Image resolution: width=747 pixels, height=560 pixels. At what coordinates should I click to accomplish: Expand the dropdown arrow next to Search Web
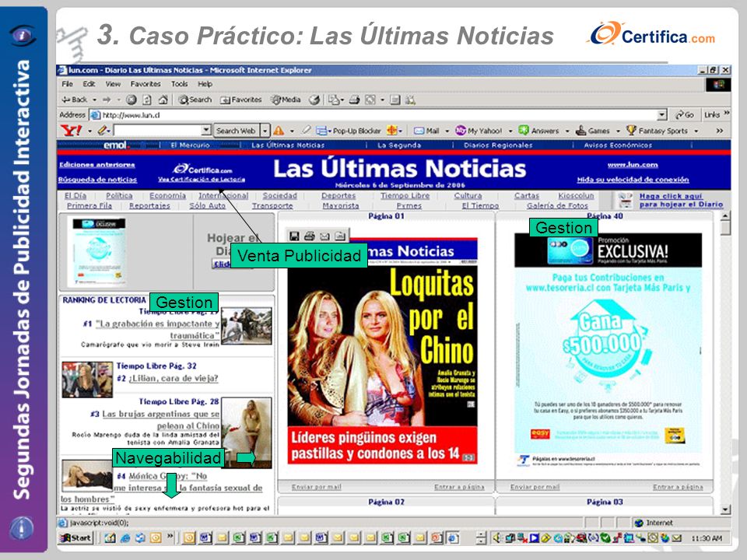pyautogui.click(x=265, y=131)
